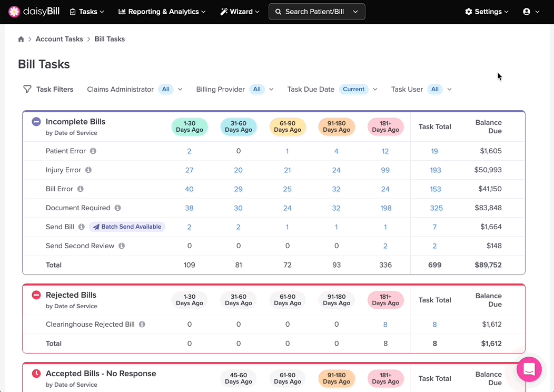
Task: View info for Clearinghouse Rejected Bill
Action: (142, 324)
